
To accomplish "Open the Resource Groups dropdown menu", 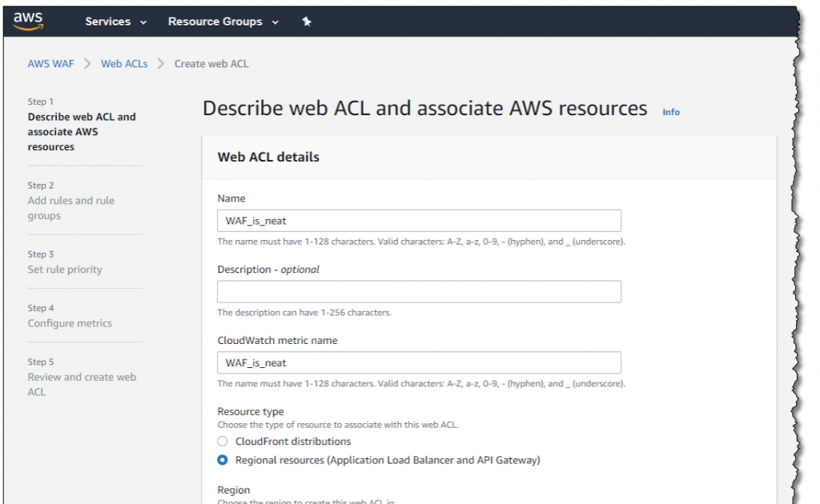I will [223, 22].
